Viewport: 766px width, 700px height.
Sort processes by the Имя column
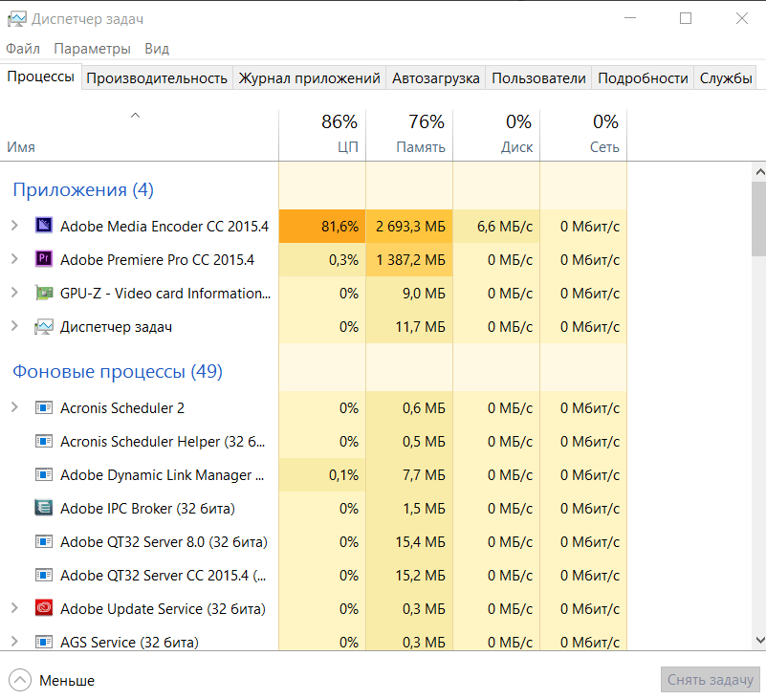tap(140, 135)
